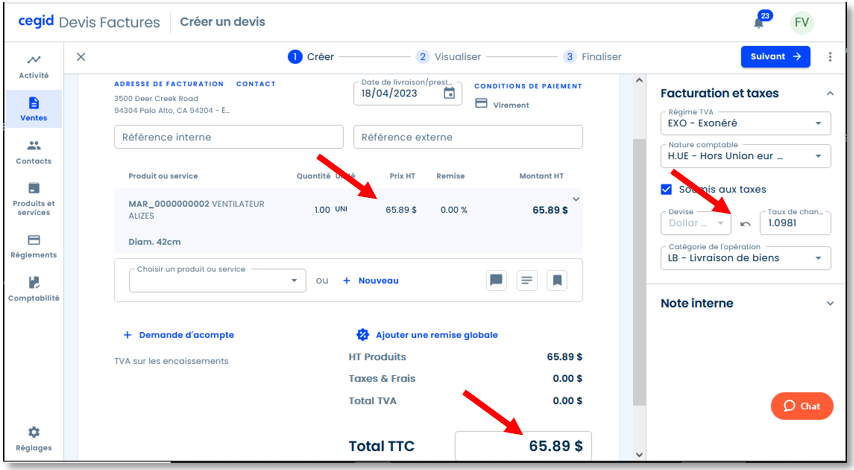Viewport: 854px width, 470px height.
Task: Expand the Note interne section
Action: (745, 303)
